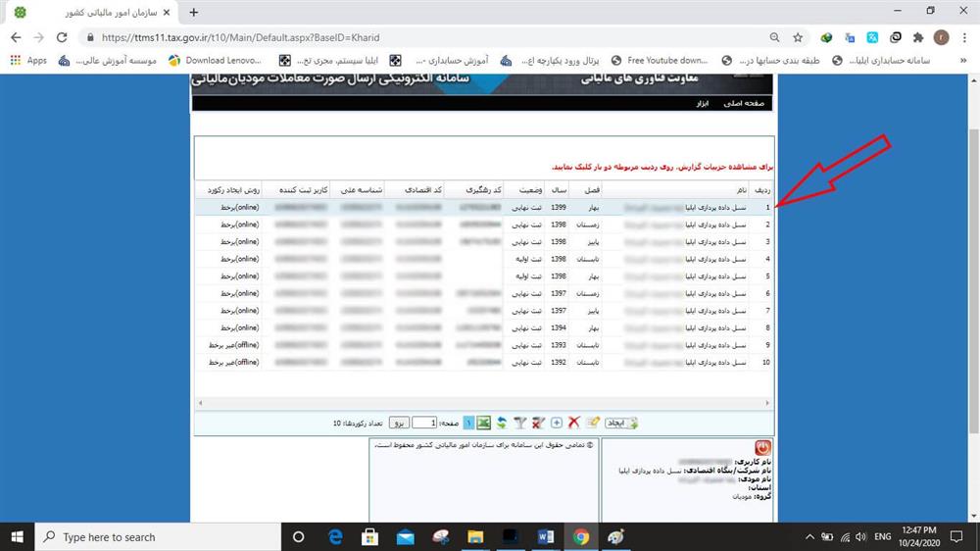Click the volume speaker tray icon

click(861, 536)
